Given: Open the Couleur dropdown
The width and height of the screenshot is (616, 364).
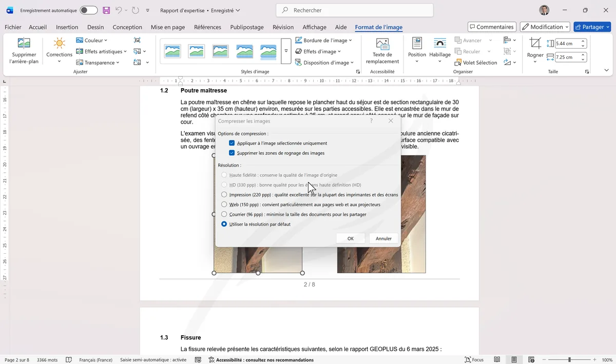Looking at the screenshot, I should pyautogui.click(x=92, y=40).
